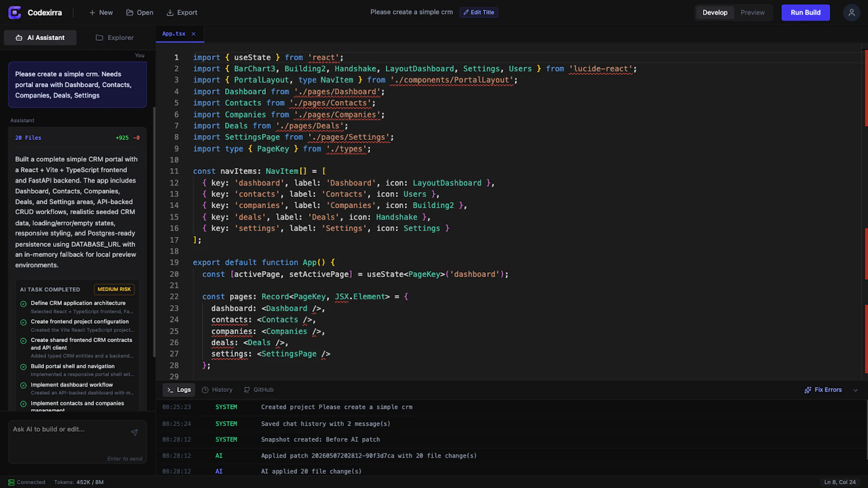The image size is (868, 488).
Task: Click check icon for Implement contacts and companies
Action: [x=23, y=404]
